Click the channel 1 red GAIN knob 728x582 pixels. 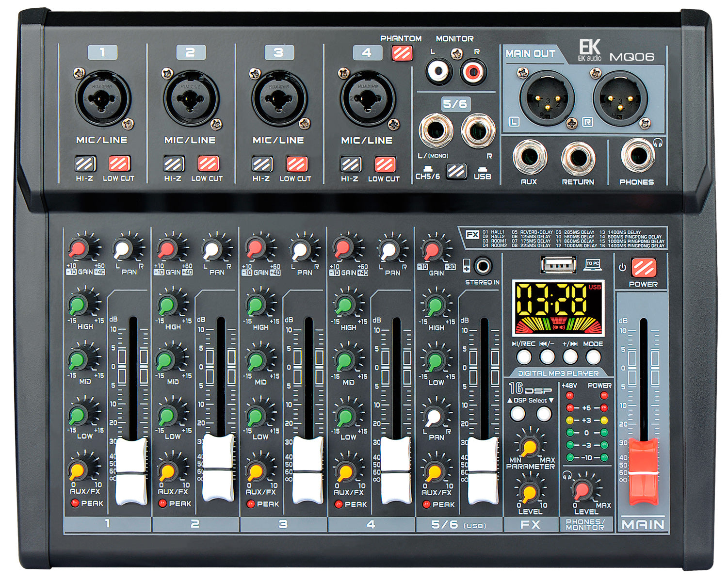[x=78, y=249]
